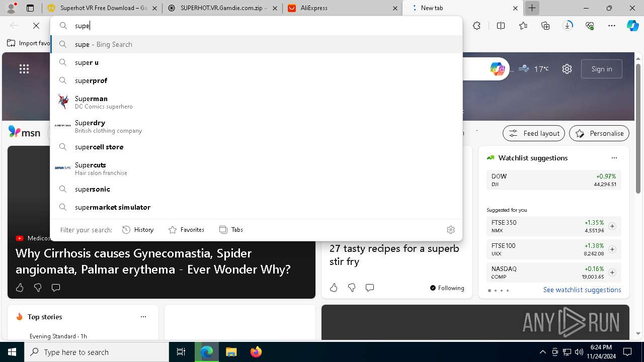Open Watchlist suggestions more options
Image resolution: width=644 pixels, height=362 pixels.
click(x=614, y=158)
